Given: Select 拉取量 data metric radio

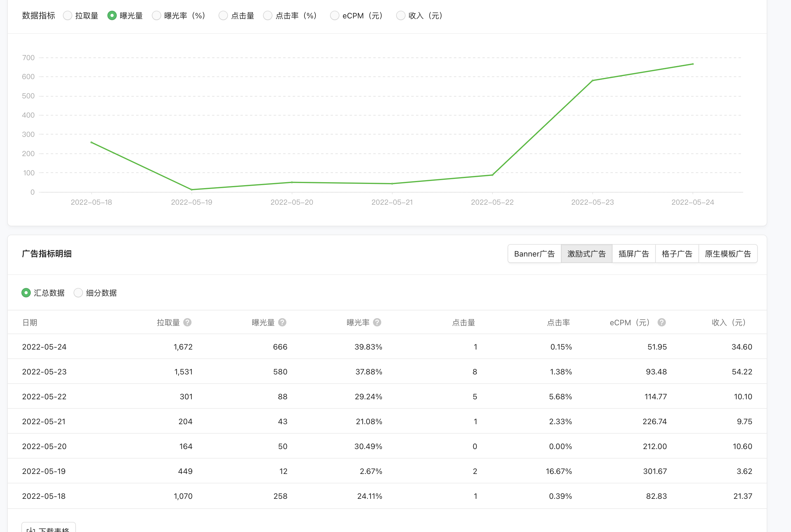Looking at the screenshot, I should click(68, 16).
